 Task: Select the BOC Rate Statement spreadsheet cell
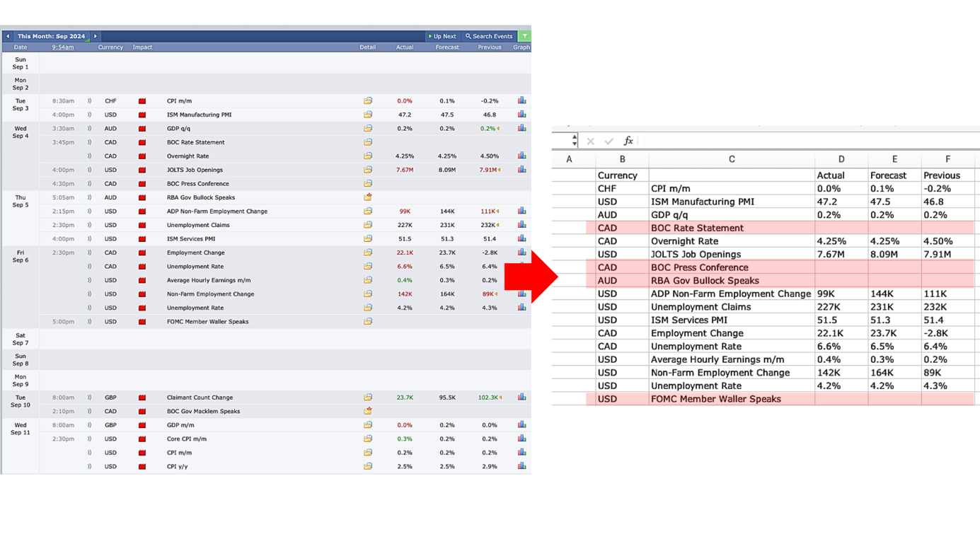click(x=731, y=228)
